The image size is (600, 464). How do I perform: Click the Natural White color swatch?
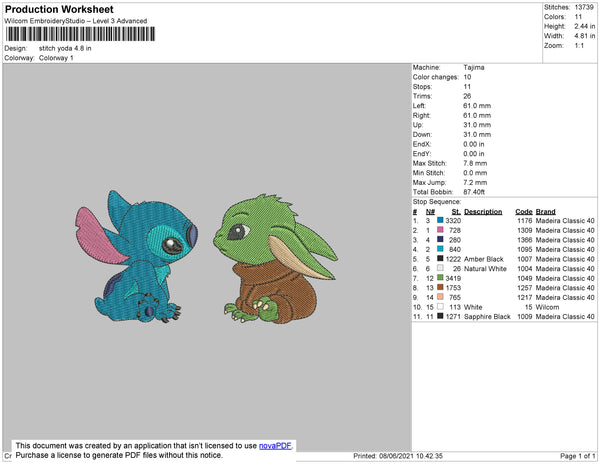click(x=440, y=268)
